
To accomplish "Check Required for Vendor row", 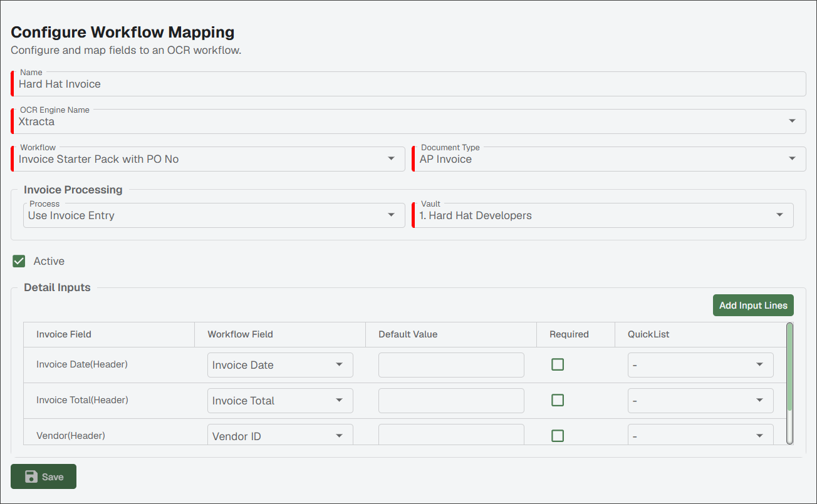I will coord(558,436).
